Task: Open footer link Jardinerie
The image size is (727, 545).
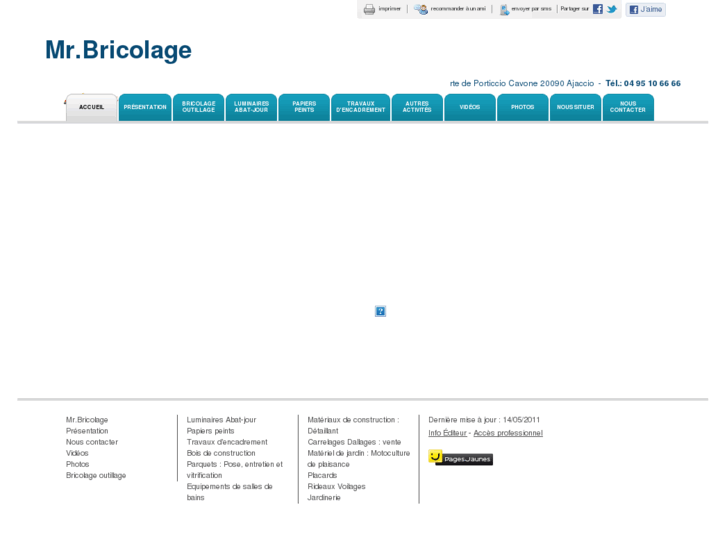Action: 324,498
